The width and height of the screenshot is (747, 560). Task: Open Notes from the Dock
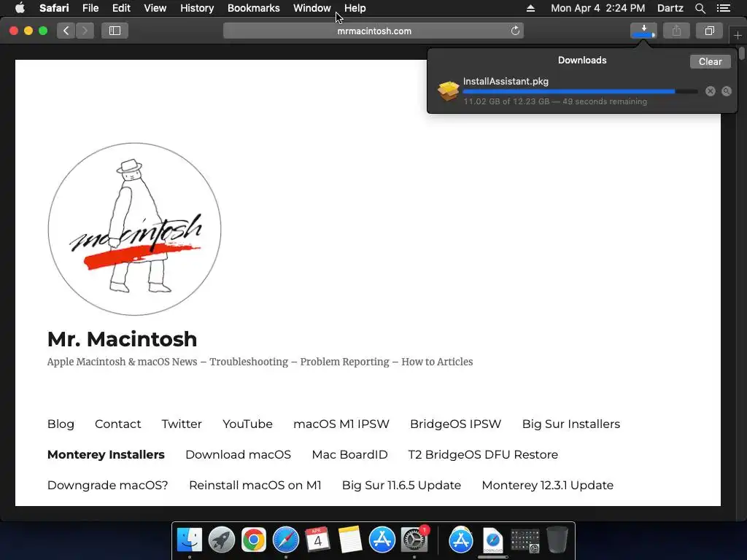349,540
